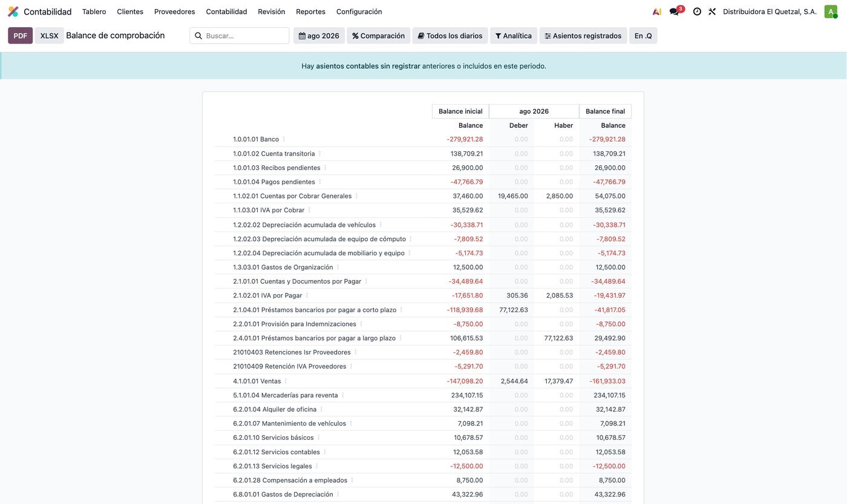Click the options dots beside Gastos de Organización
Viewport: 847px width, 504px height.
pyautogui.click(x=338, y=267)
